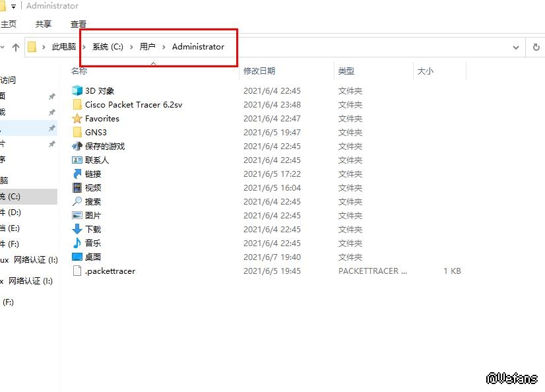Open the 查看 ribbon tab
Screen dimensions: 545x392
coord(79,24)
